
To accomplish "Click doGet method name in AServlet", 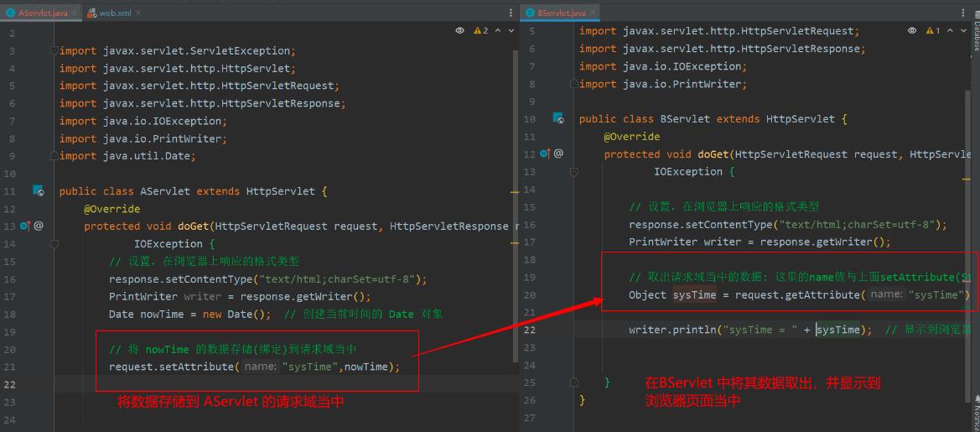I will click(x=193, y=226).
